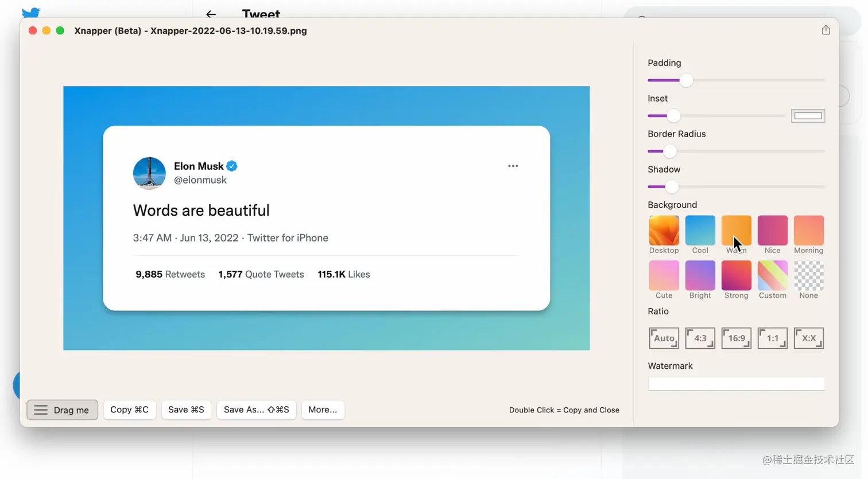Click the Twitter bird logo behind Xnapper
Viewport: 868px width, 479px height.
tap(31, 13)
